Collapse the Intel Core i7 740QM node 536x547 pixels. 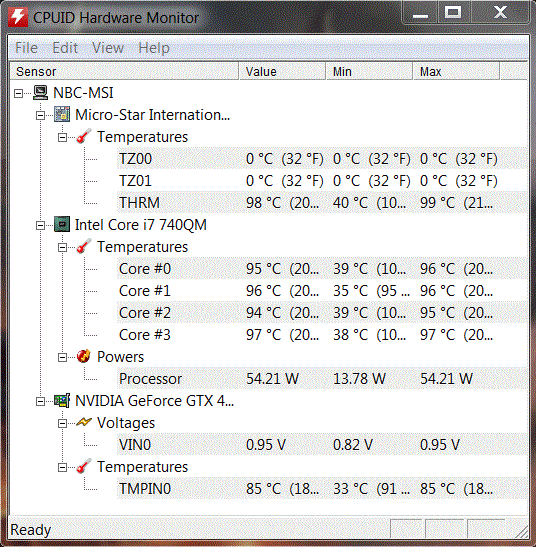tap(40, 225)
